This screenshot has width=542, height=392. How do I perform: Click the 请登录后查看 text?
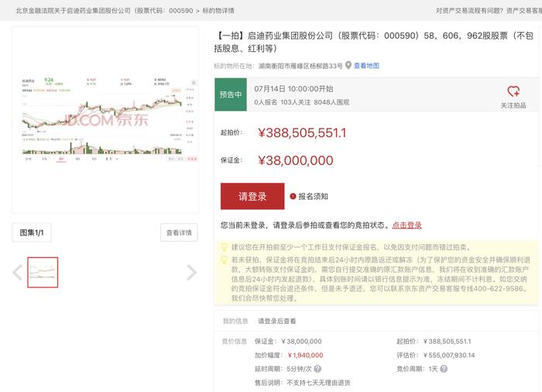pos(277,321)
